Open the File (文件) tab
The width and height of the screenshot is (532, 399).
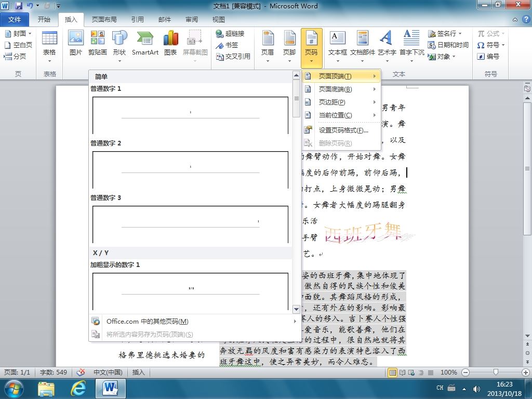tap(15, 19)
